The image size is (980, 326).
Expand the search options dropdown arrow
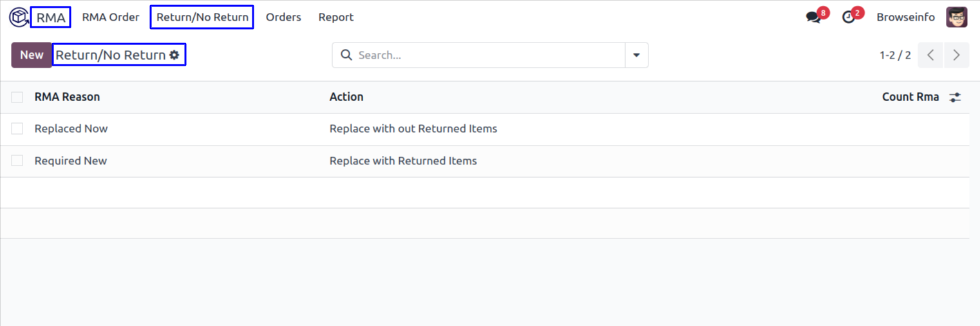point(636,55)
